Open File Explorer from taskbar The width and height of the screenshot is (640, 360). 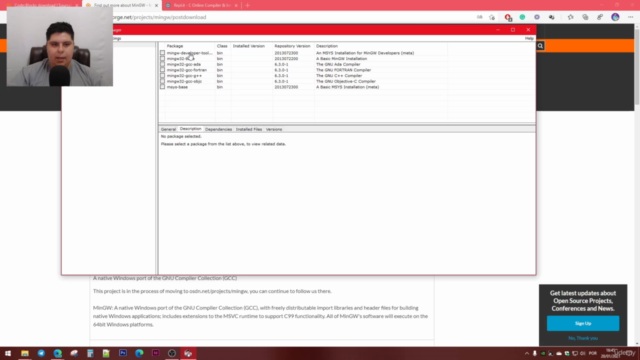25,353
